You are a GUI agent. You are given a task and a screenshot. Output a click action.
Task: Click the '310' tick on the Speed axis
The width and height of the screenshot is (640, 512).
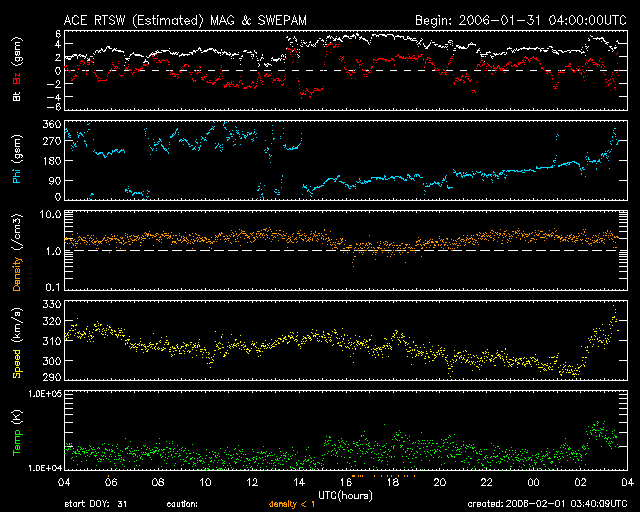click(x=52, y=341)
